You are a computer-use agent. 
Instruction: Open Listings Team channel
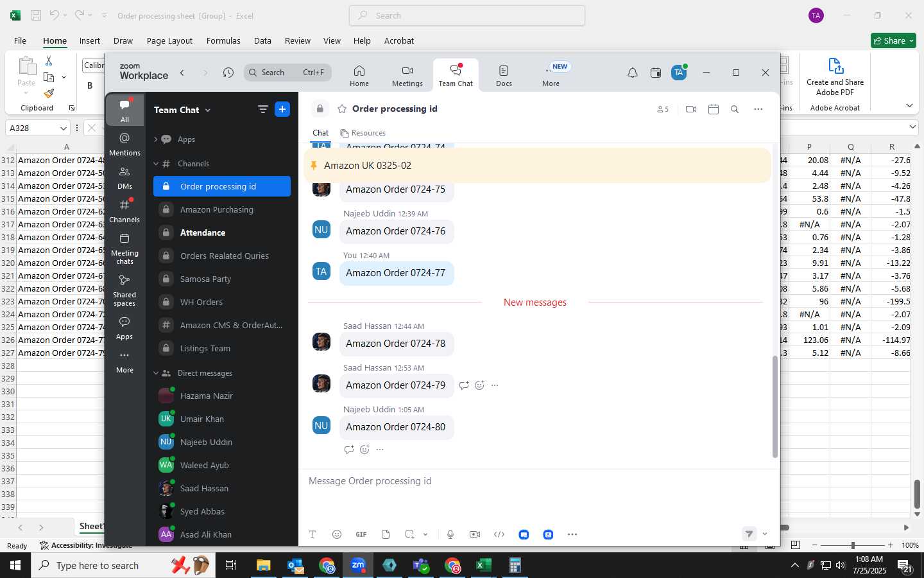222,348
